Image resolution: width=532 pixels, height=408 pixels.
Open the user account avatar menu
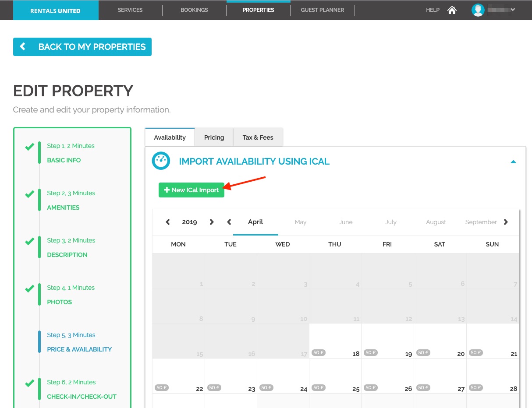[x=478, y=10]
